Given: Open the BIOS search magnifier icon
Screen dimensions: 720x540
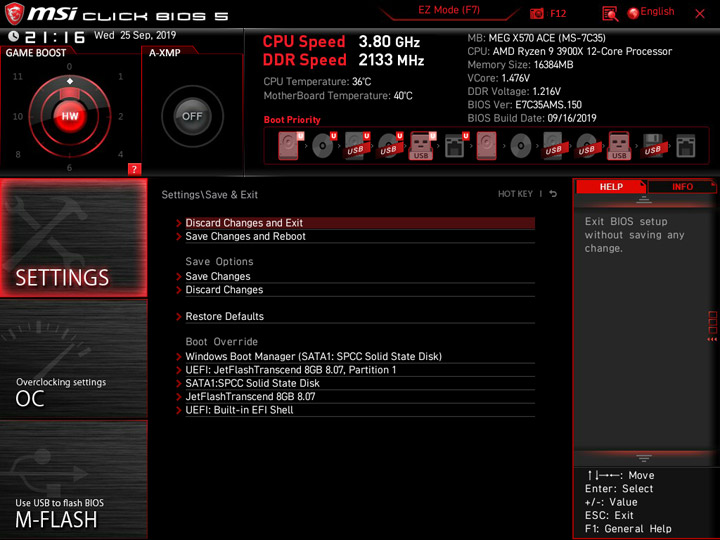Looking at the screenshot, I should click(609, 14).
